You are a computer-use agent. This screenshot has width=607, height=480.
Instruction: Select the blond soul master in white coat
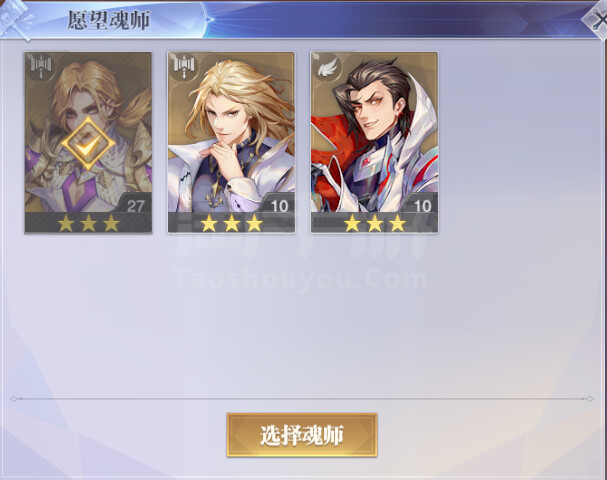pos(231,143)
